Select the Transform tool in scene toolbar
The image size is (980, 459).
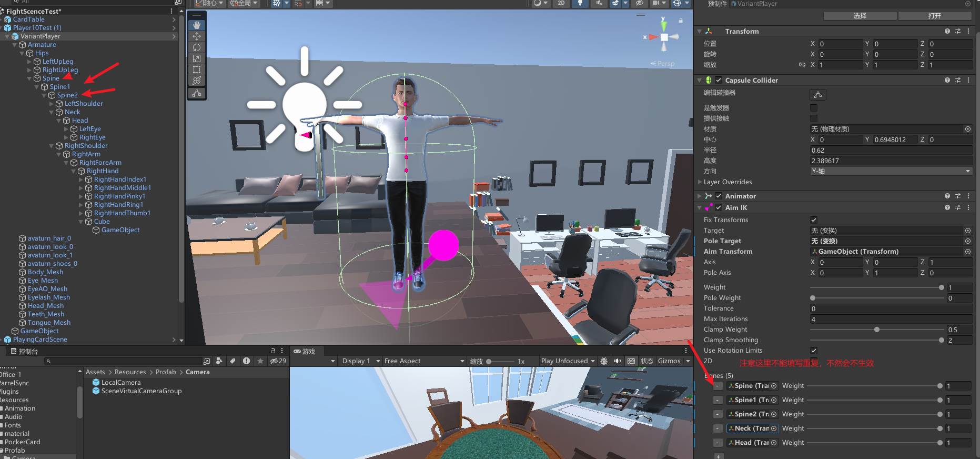pyautogui.click(x=197, y=81)
